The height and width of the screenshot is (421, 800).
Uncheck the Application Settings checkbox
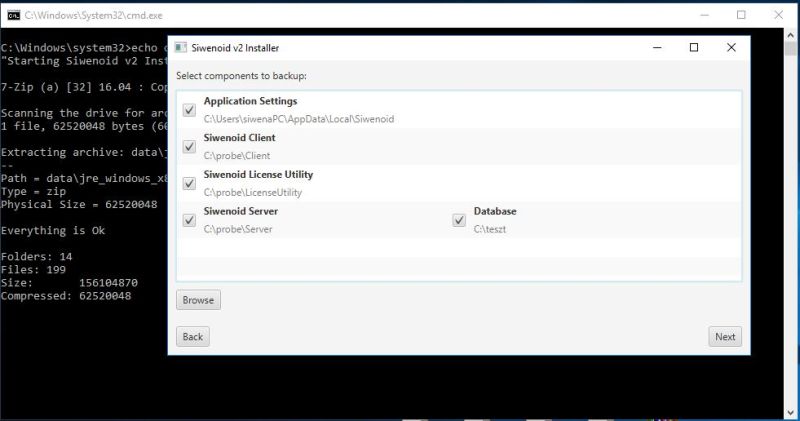[x=189, y=110]
